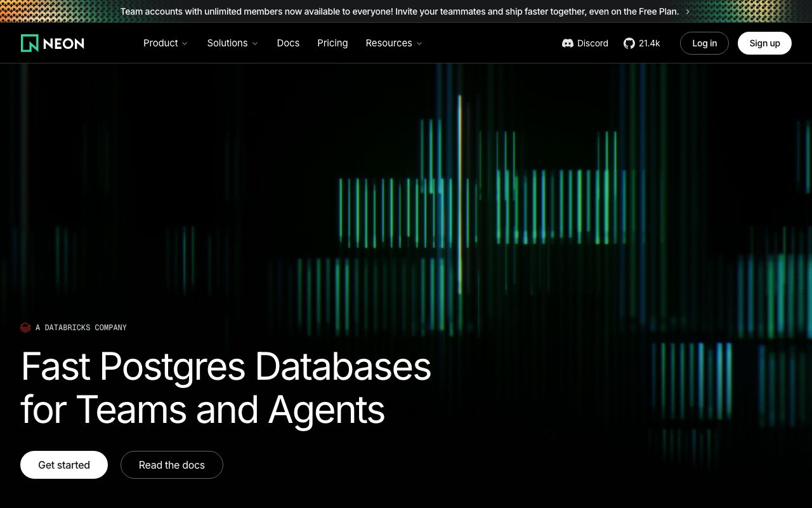Go to the Docs page
The height and width of the screenshot is (508, 812).
click(x=288, y=43)
